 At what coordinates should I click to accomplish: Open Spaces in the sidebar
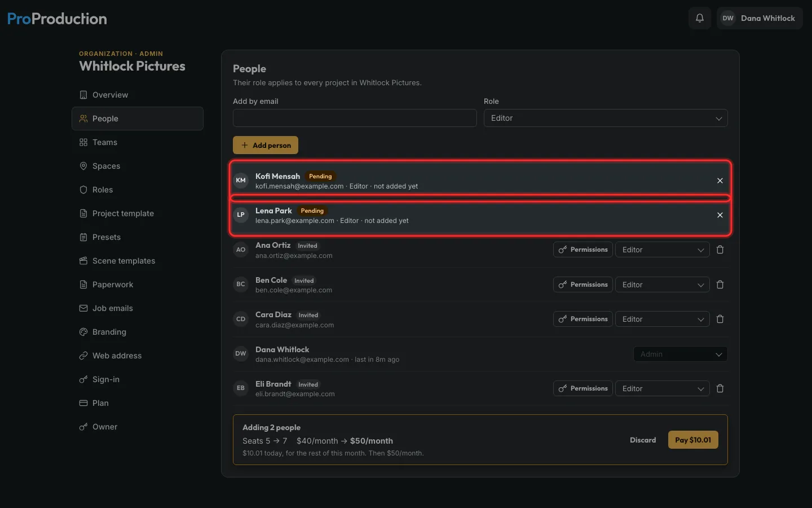(138, 166)
